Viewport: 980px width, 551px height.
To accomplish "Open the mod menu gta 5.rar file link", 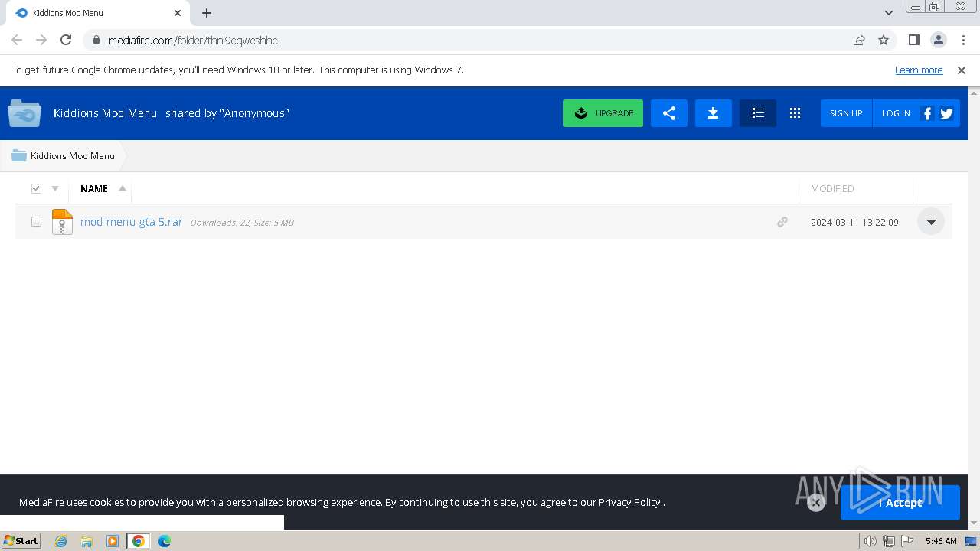I will coord(131,222).
